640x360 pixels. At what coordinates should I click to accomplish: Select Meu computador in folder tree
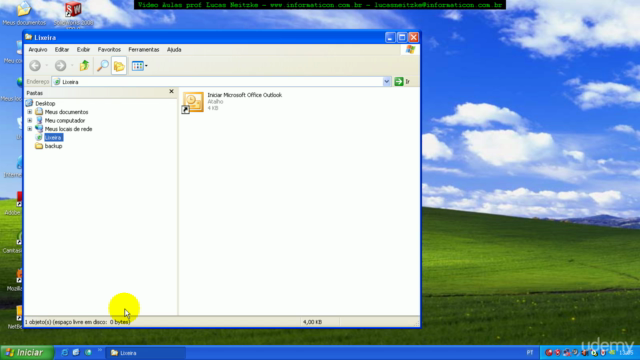click(64, 120)
